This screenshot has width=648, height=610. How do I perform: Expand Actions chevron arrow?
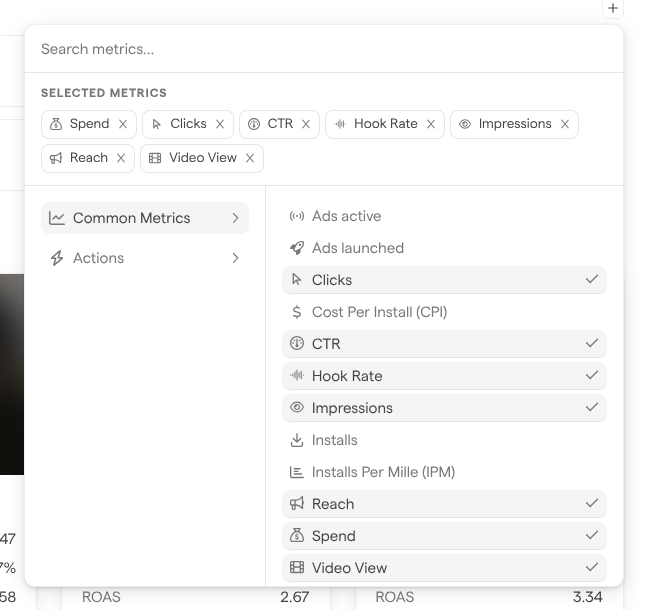[236, 258]
